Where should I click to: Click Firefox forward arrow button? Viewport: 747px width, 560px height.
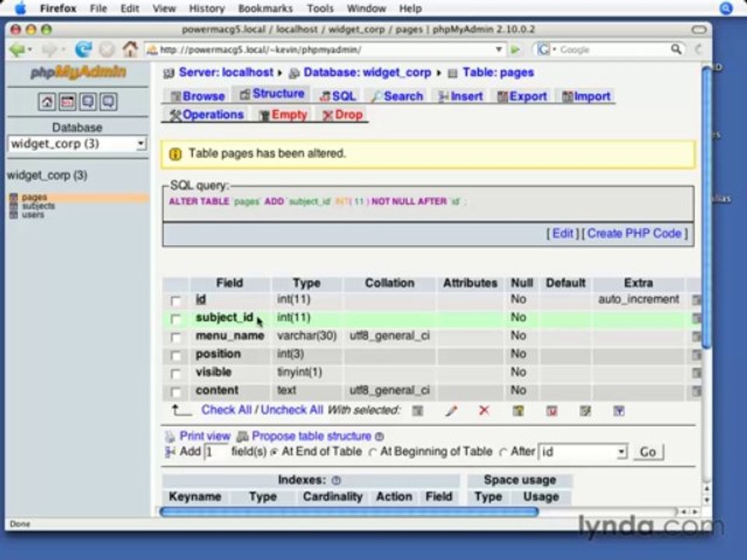[48, 49]
